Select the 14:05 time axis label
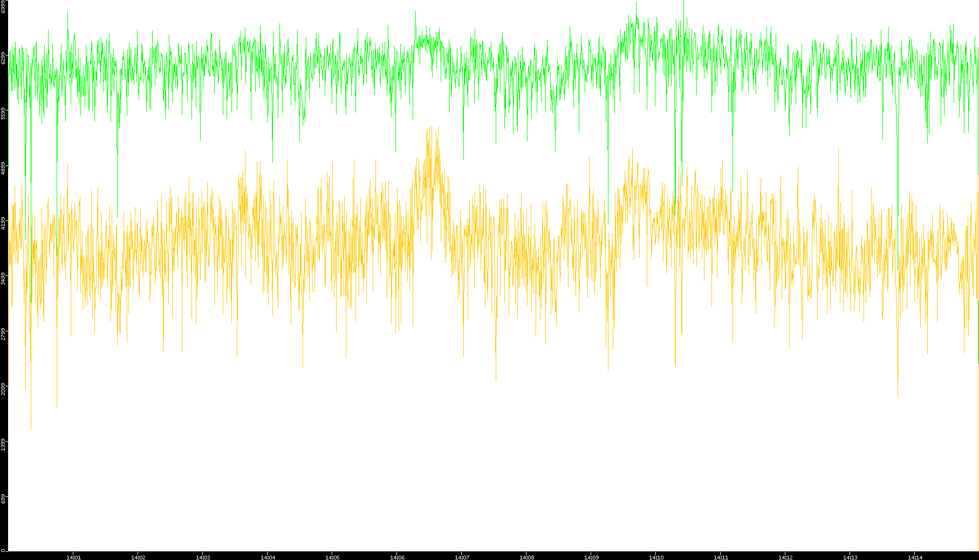This screenshot has height=560, width=979. (x=332, y=557)
